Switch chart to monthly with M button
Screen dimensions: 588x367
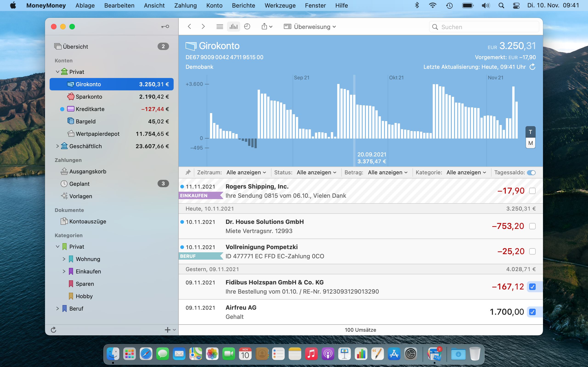[x=530, y=143]
